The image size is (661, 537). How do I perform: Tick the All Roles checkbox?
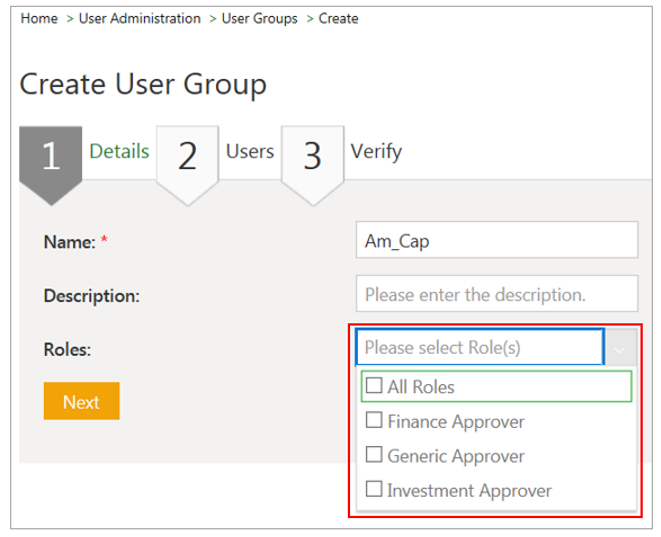click(x=374, y=386)
